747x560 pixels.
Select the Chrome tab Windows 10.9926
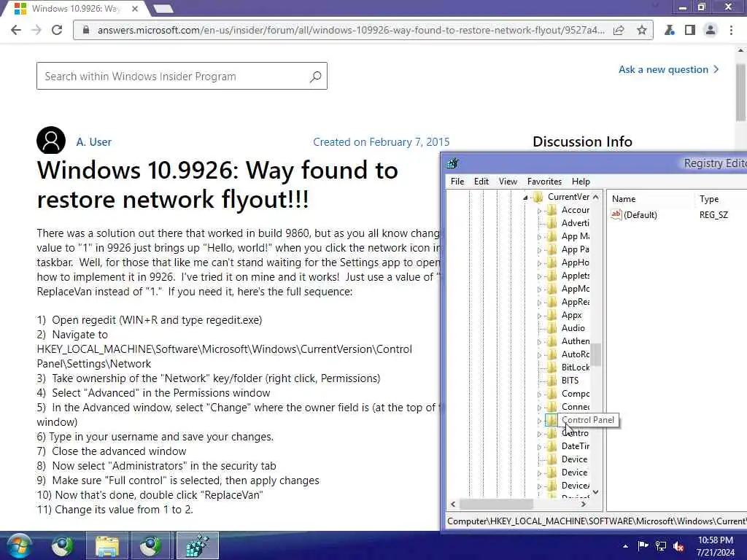[x=75, y=9]
